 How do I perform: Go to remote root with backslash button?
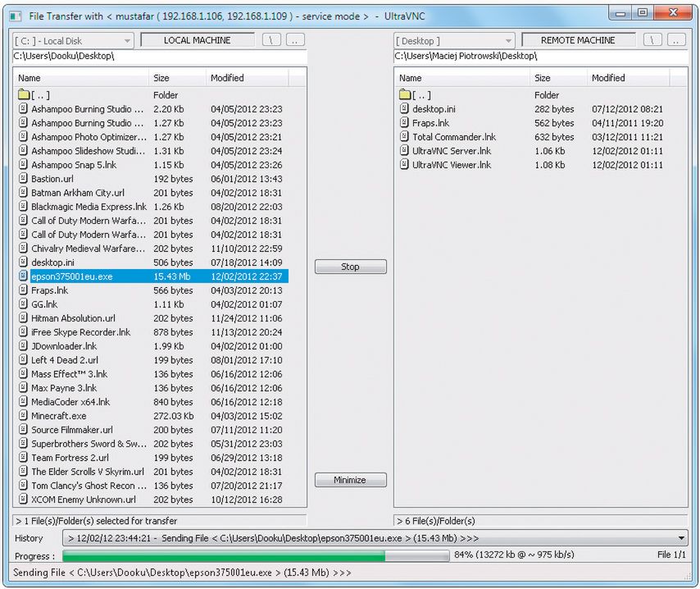pos(652,40)
